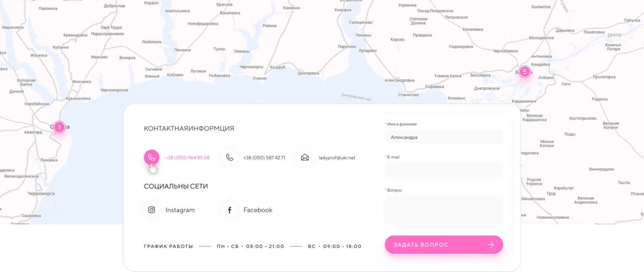Call the number +38 (050) 964 85 08
The image size is (644, 272).
coord(188,158)
